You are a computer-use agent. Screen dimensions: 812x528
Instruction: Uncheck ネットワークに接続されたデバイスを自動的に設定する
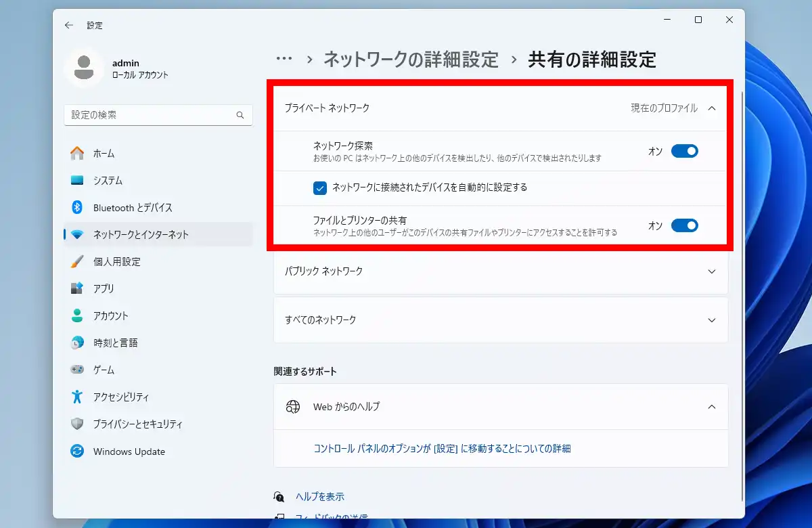click(320, 188)
